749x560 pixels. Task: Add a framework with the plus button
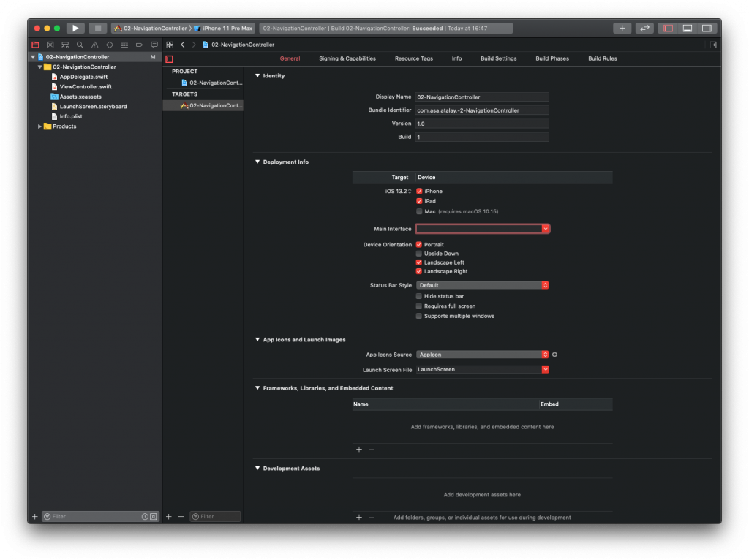pyautogui.click(x=359, y=449)
